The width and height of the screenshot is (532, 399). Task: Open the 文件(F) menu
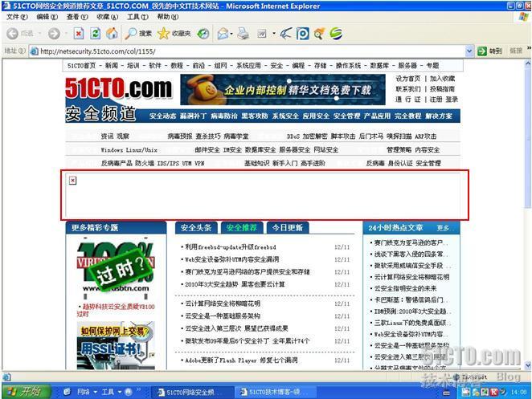click(17, 17)
